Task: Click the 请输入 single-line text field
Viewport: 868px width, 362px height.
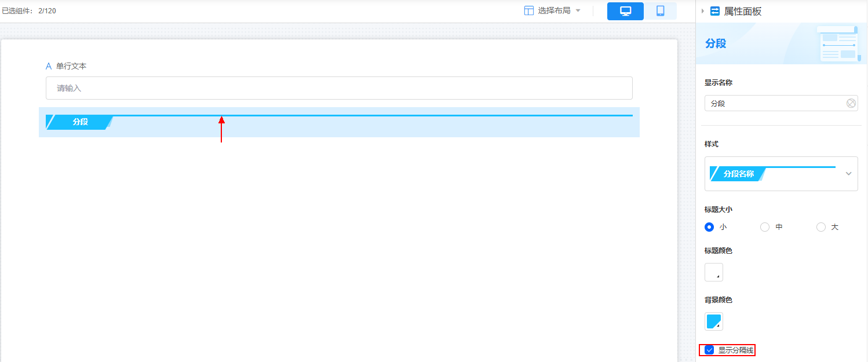Action: [x=339, y=88]
